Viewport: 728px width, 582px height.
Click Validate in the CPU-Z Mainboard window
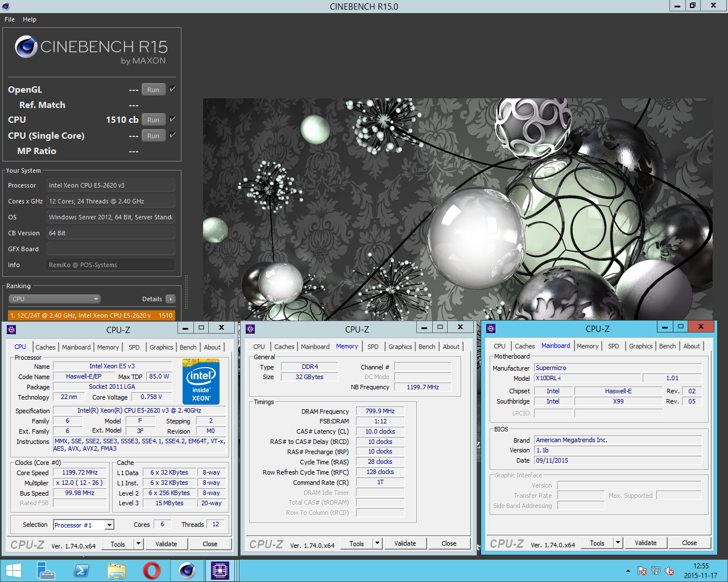click(x=646, y=543)
